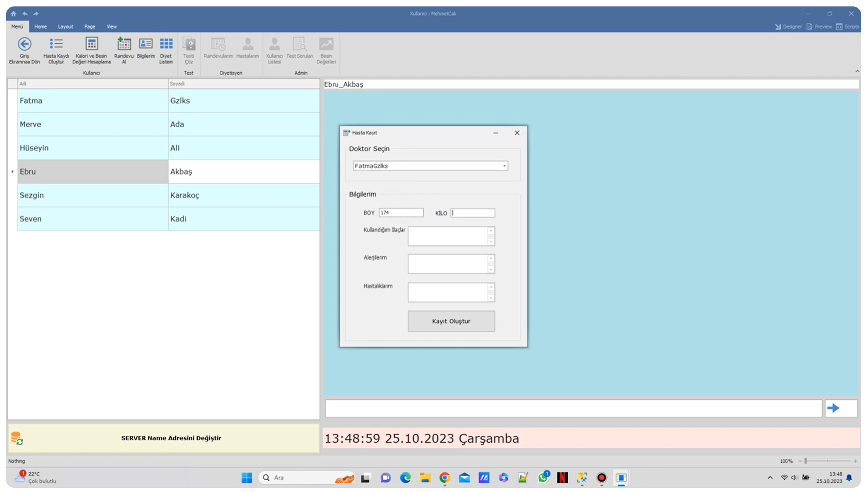Image resolution: width=868 pixels, height=492 pixels.
Task: Open the Scripts view
Action: coord(847,27)
